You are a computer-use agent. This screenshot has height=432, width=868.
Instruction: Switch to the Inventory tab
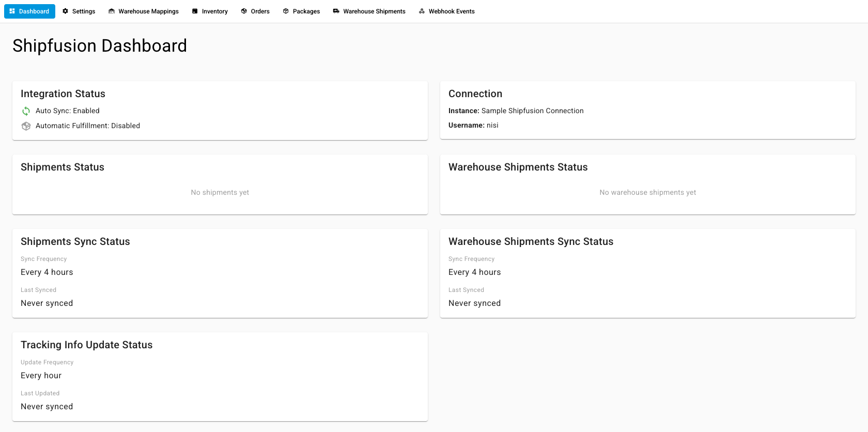(x=210, y=11)
